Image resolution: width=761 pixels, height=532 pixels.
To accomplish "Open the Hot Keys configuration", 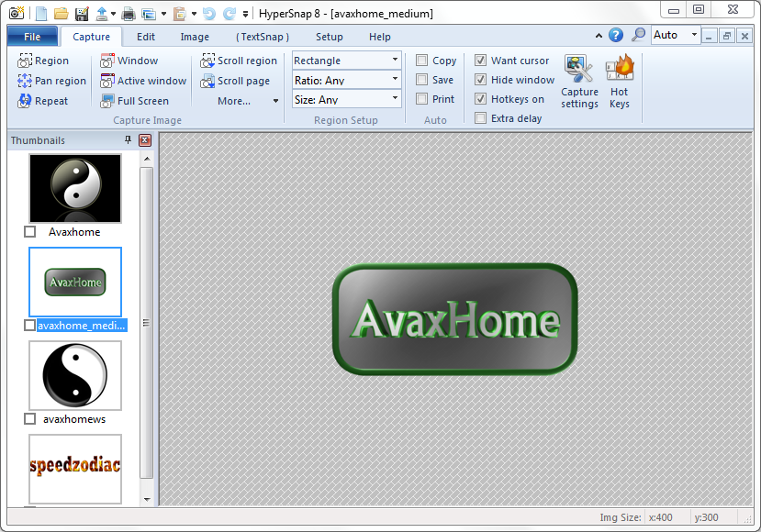I will (620, 82).
